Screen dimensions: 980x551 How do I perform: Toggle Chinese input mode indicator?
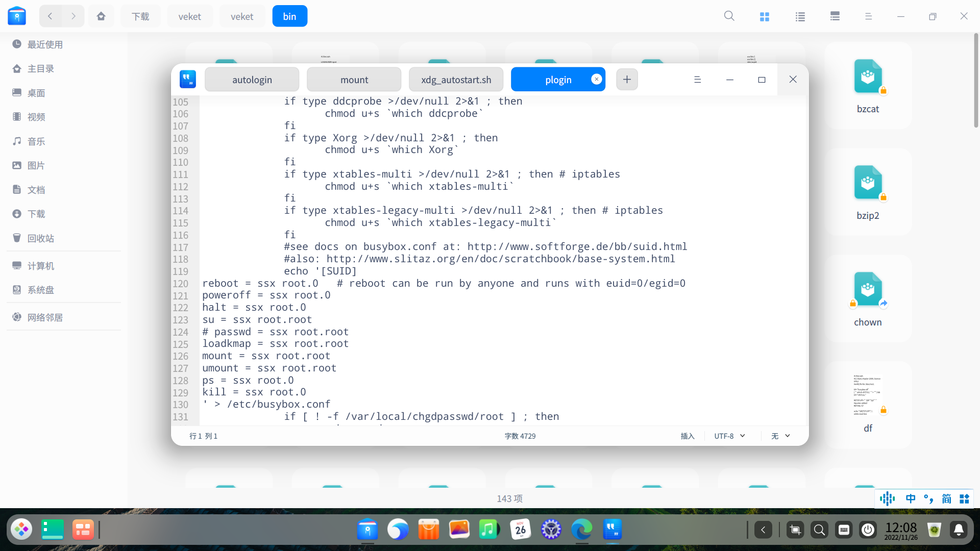coord(911,498)
